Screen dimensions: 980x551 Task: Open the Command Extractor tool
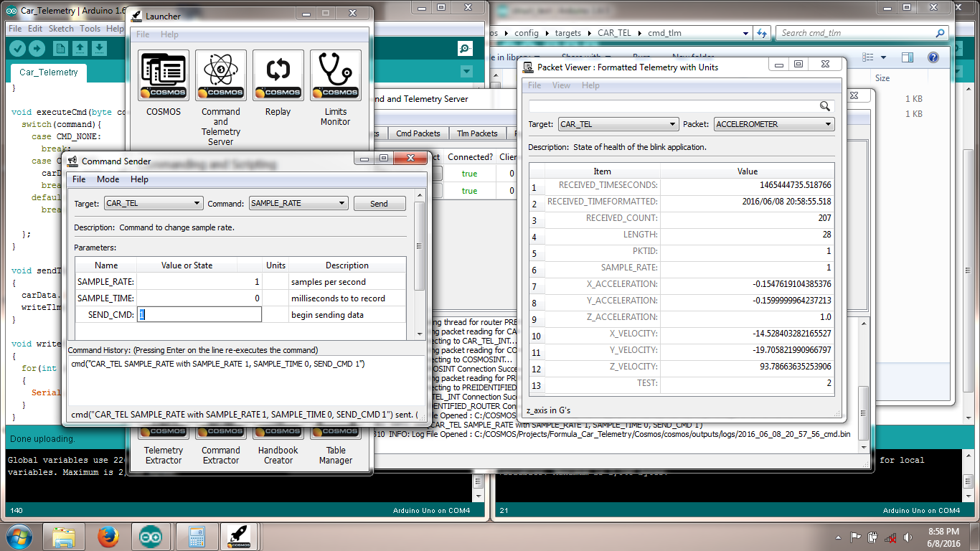click(220, 431)
